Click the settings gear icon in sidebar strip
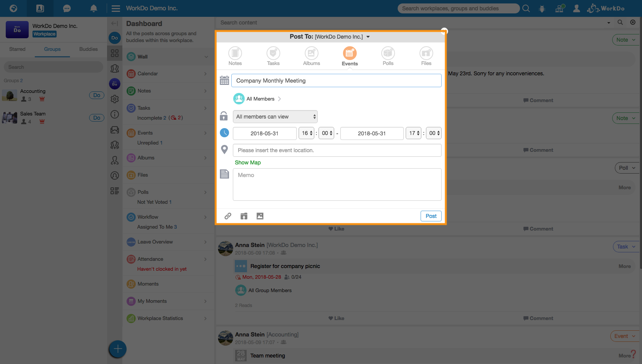Screen dimensions: 642x364 coord(115,99)
